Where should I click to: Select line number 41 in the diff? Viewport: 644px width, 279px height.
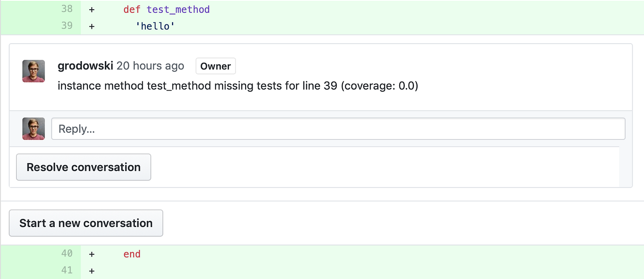click(67, 270)
